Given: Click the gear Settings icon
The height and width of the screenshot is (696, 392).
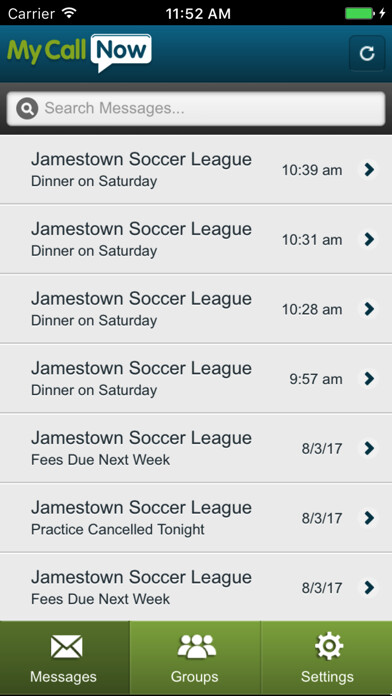Looking at the screenshot, I should tap(329, 646).
